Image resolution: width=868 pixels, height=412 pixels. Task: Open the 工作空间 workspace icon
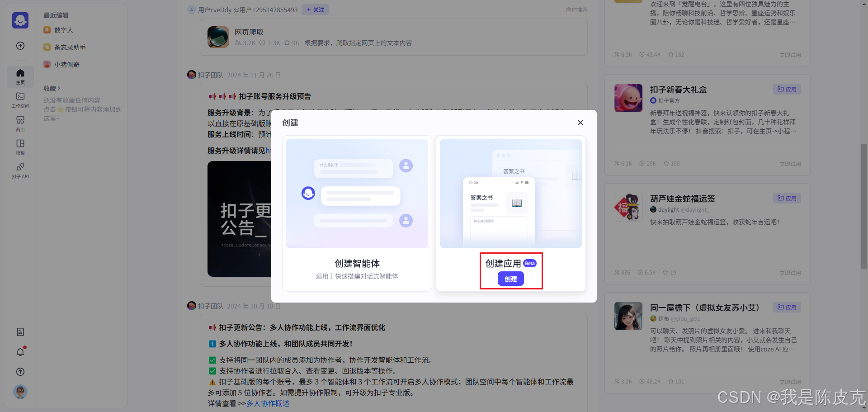click(20, 100)
